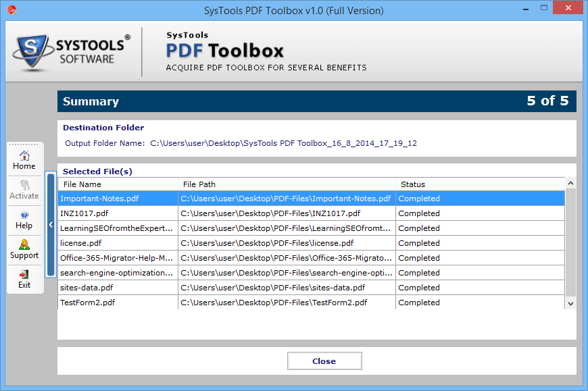Click the file path of TestForm2.pdf

click(274, 303)
